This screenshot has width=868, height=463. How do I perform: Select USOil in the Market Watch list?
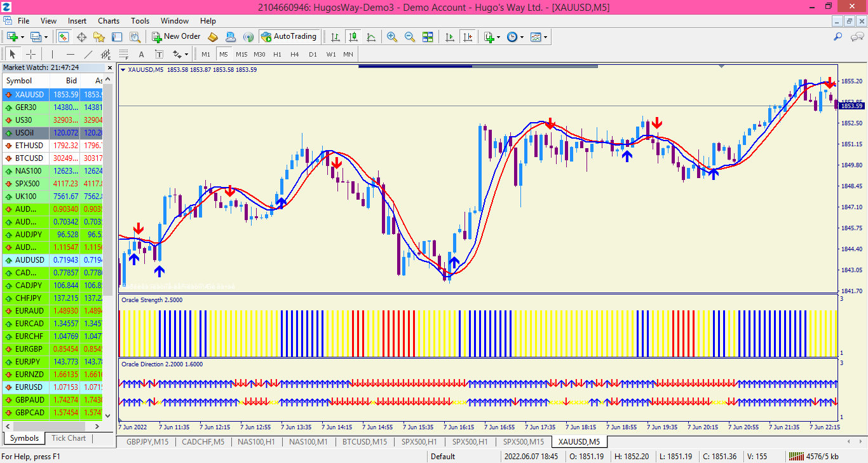pos(25,132)
